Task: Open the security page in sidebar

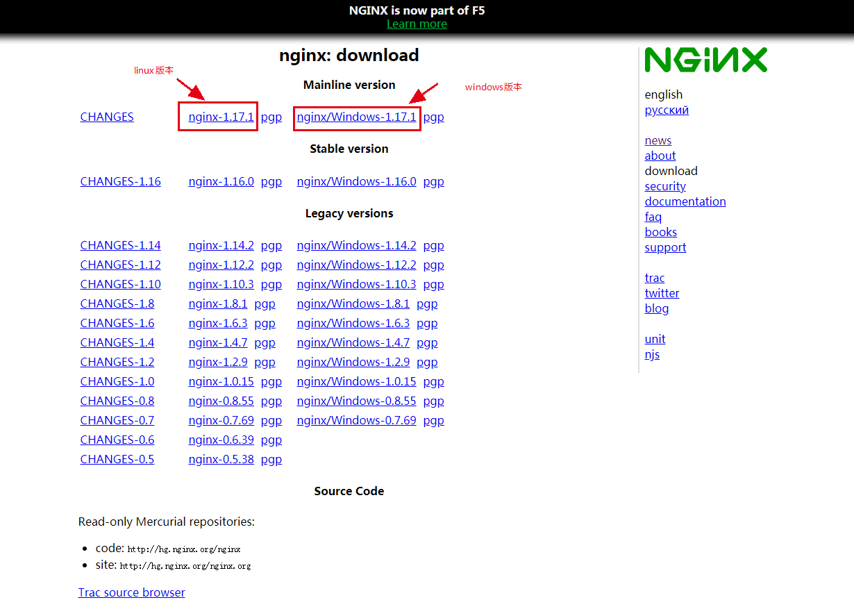Action: point(664,186)
